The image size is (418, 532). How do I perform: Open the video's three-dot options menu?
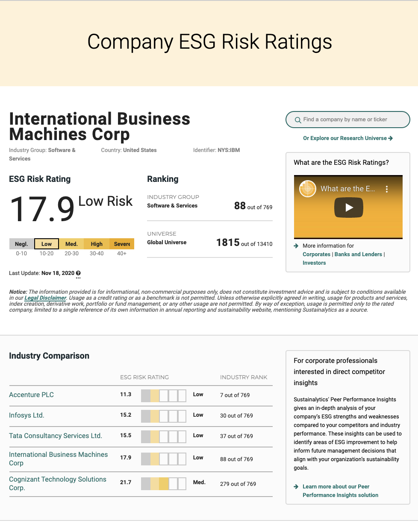pyautogui.click(x=387, y=189)
